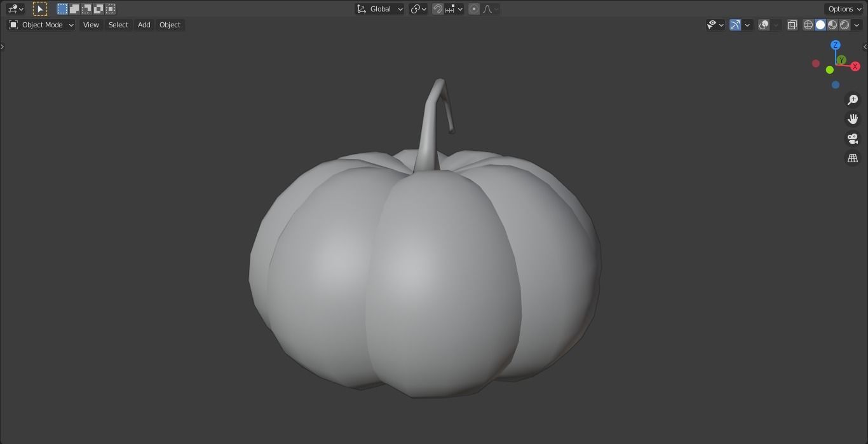The width and height of the screenshot is (868, 444).
Task: Open snapping options dropdown
Action: [x=454, y=9]
